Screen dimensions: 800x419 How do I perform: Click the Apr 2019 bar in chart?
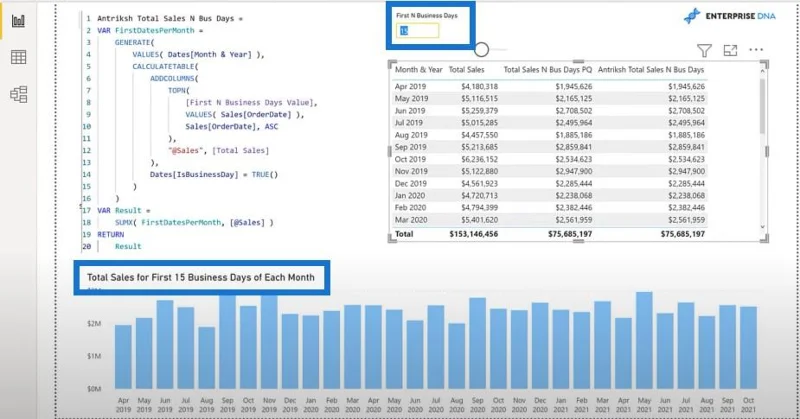123,357
